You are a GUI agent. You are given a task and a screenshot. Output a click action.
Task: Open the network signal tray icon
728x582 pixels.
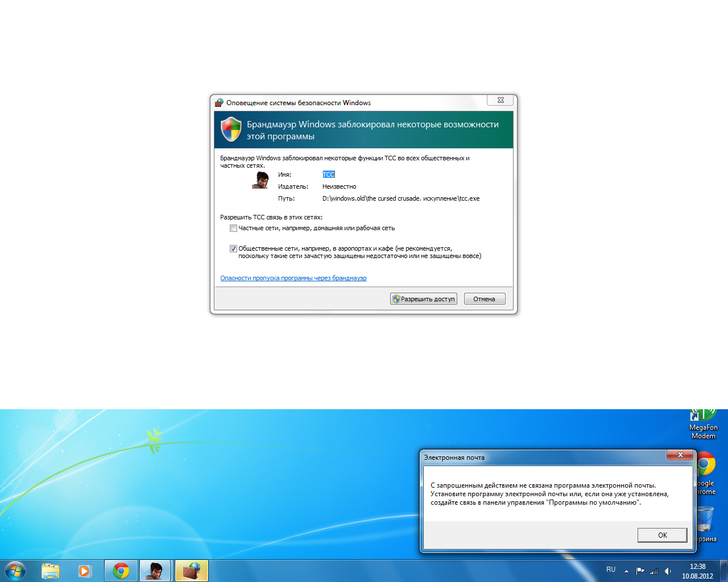654,571
